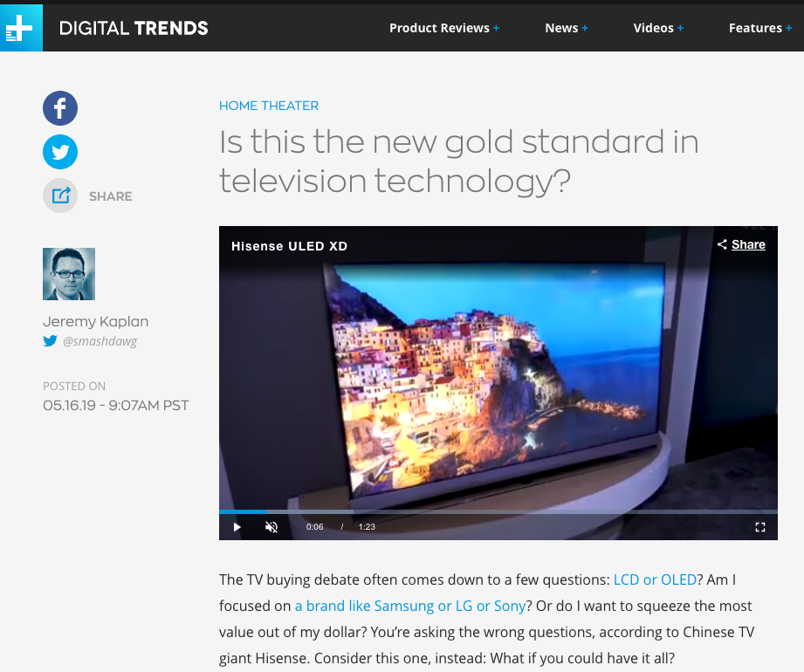Expand the News menu

tap(566, 28)
